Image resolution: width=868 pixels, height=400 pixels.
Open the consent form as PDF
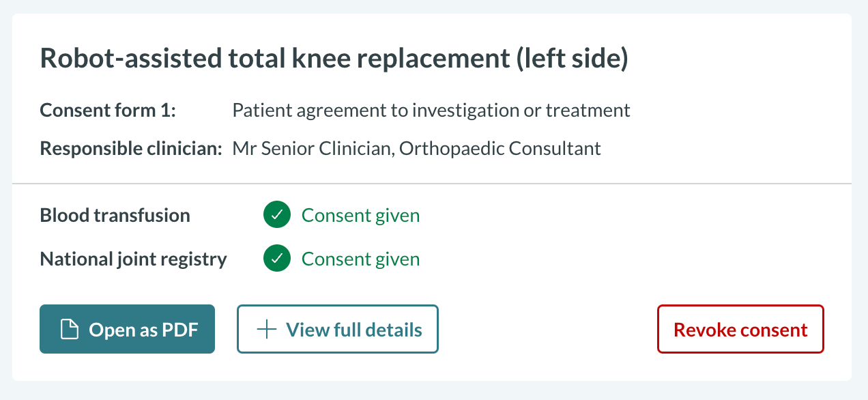tap(127, 329)
